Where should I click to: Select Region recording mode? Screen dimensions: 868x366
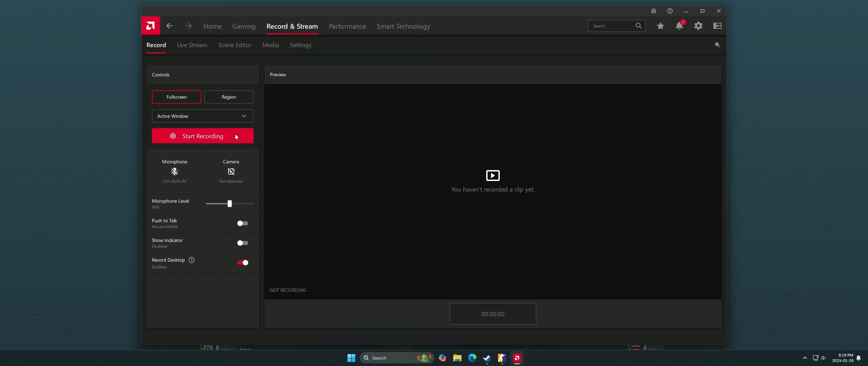(x=229, y=97)
